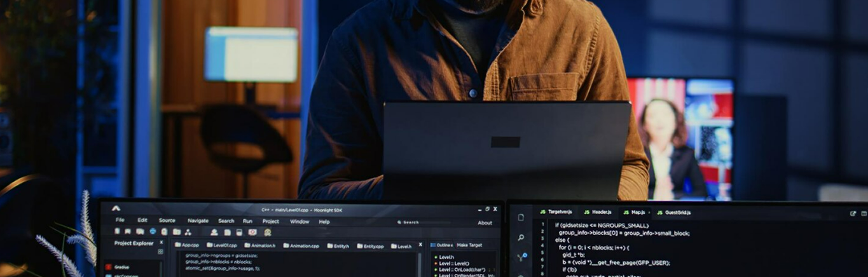This screenshot has height=277, width=868.
Task: Click the About link in menu bar
Action: [485, 223]
